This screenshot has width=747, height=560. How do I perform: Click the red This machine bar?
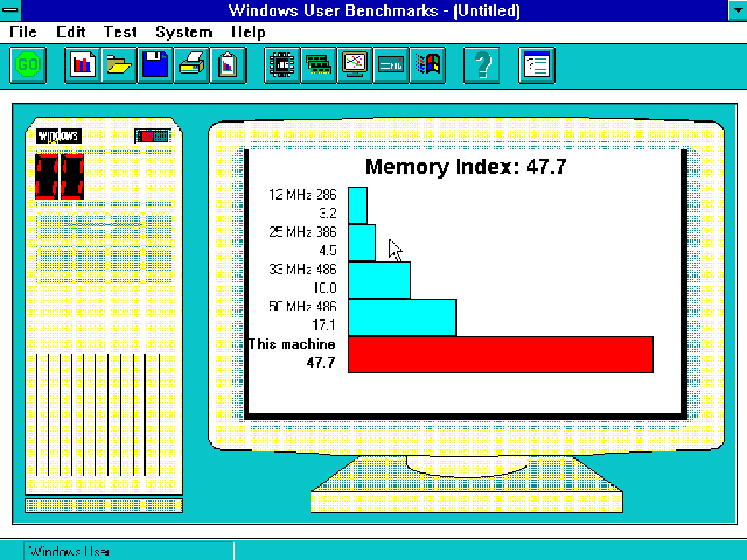[500, 354]
